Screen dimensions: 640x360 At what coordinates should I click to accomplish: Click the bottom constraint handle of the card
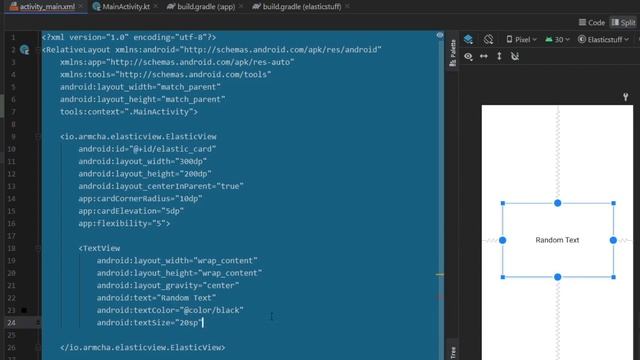pos(558,277)
